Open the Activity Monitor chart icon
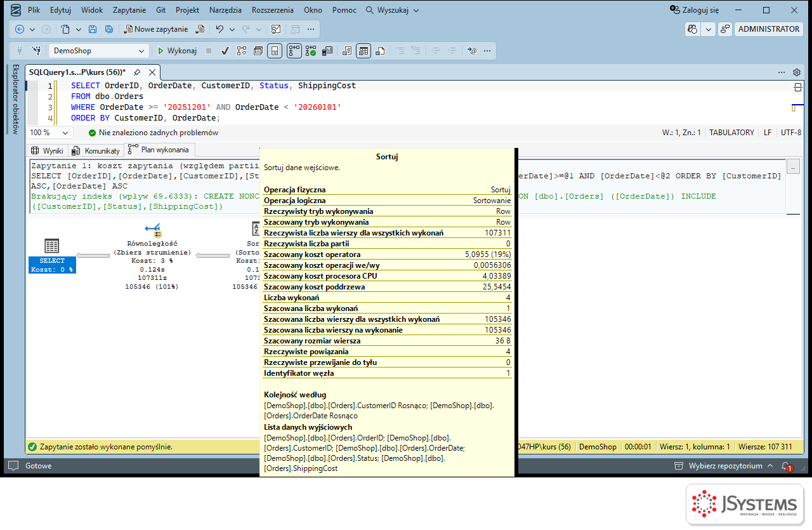The width and height of the screenshot is (812, 530). tap(276, 29)
